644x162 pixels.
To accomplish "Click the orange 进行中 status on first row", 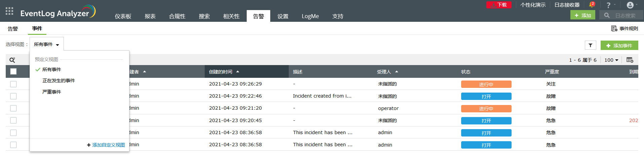I will (486, 84).
